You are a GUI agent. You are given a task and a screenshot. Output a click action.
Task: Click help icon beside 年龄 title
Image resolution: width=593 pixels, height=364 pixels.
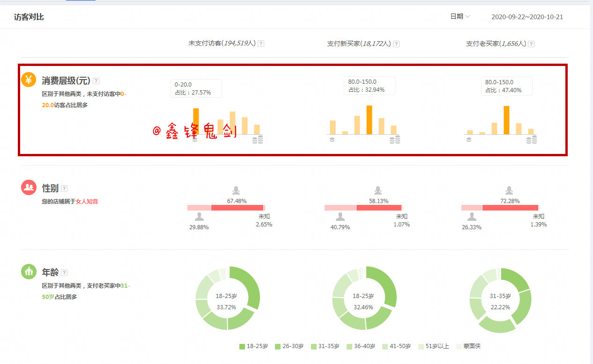point(64,273)
